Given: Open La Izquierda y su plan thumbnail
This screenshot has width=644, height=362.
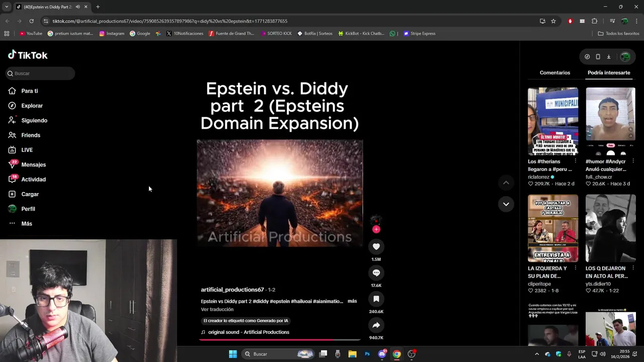Looking at the screenshot, I should (553, 228).
